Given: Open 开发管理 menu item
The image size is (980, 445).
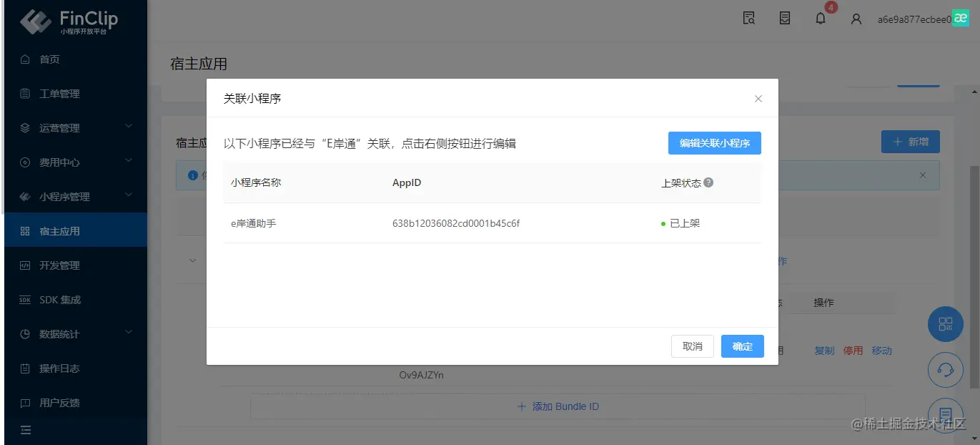Looking at the screenshot, I should coord(76,265).
